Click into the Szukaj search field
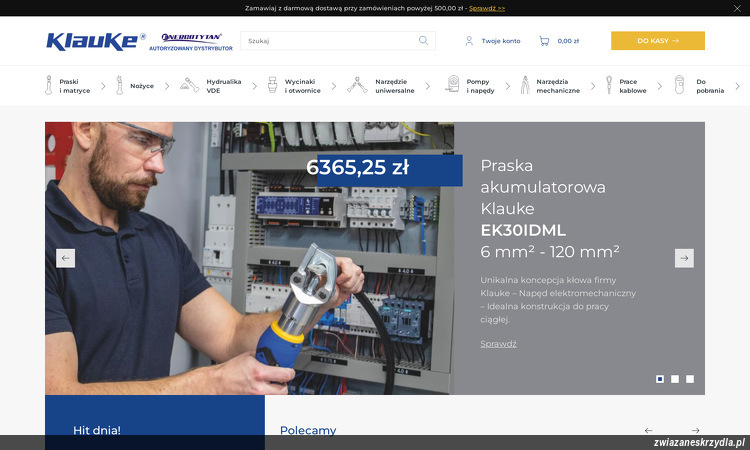 pyautogui.click(x=330, y=41)
